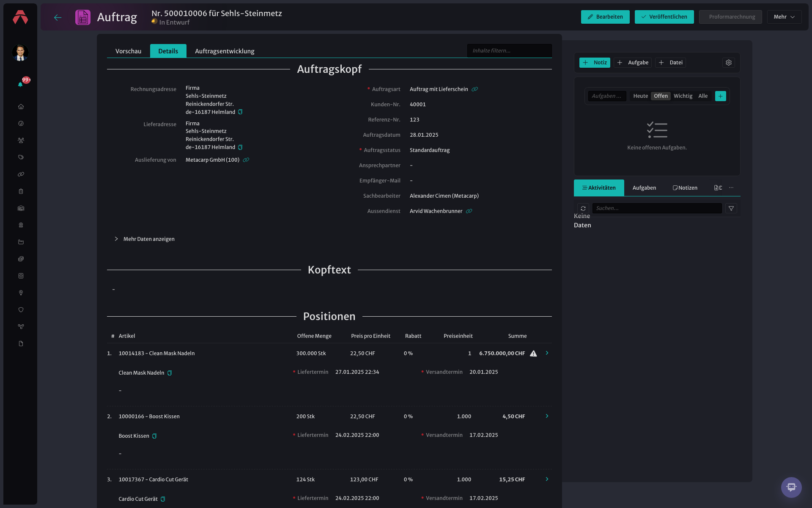Viewport: 812px width, 508px height.
Task: Add a new Notiz
Action: click(595, 63)
